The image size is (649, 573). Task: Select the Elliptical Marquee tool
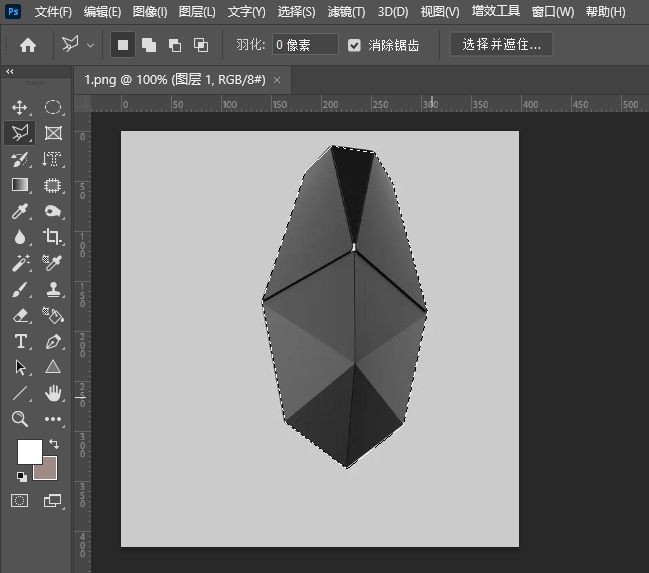tap(53, 107)
